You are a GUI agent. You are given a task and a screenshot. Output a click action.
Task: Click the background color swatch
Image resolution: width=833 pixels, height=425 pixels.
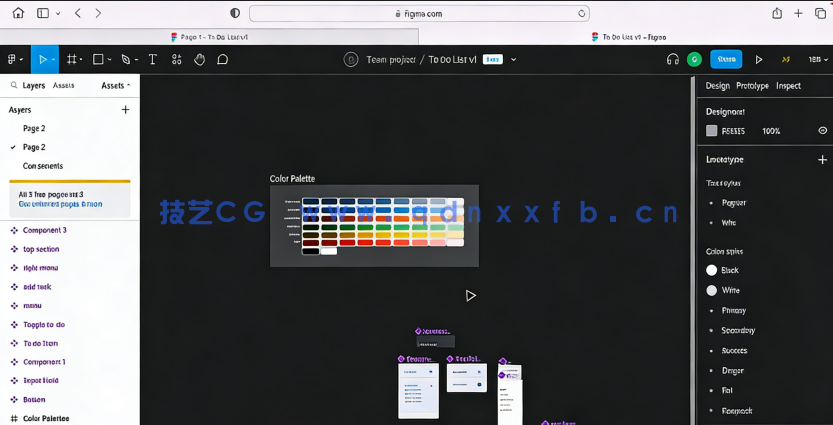pyautogui.click(x=712, y=131)
